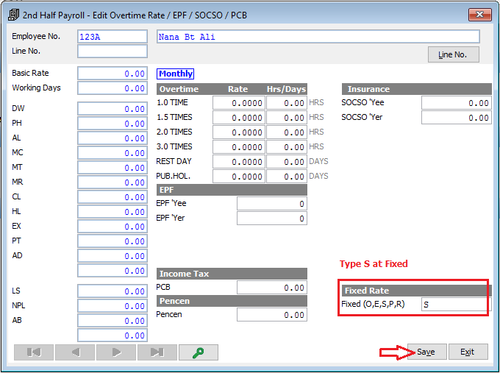Click the NPL value field

pos(112,306)
